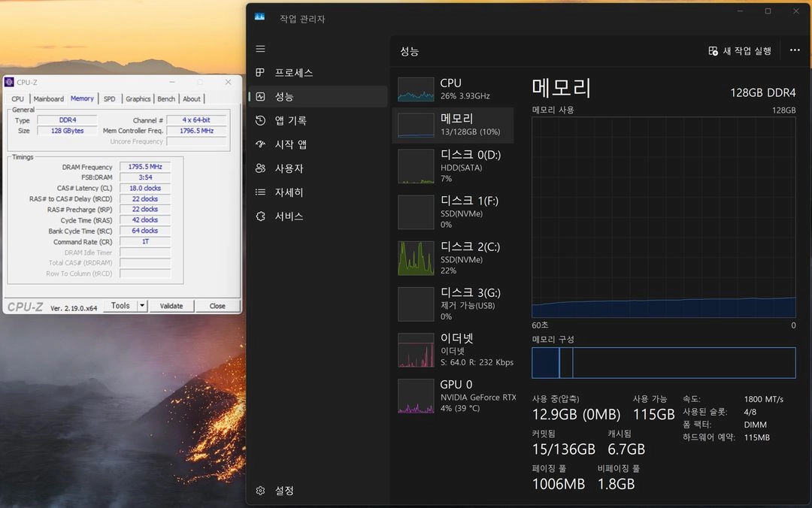Click the Processes (프로세스) sidebar icon
This screenshot has height=508, width=812.
tap(260, 72)
